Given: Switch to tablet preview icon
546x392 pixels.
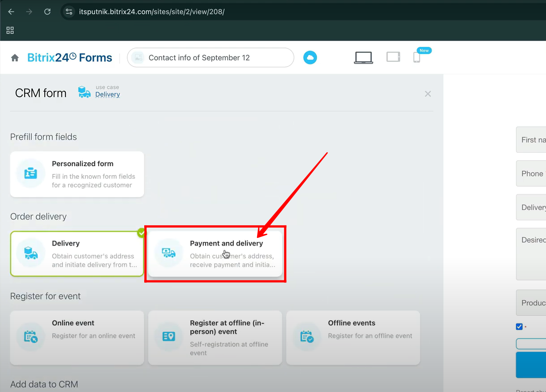Looking at the screenshot, I should 393,57.
